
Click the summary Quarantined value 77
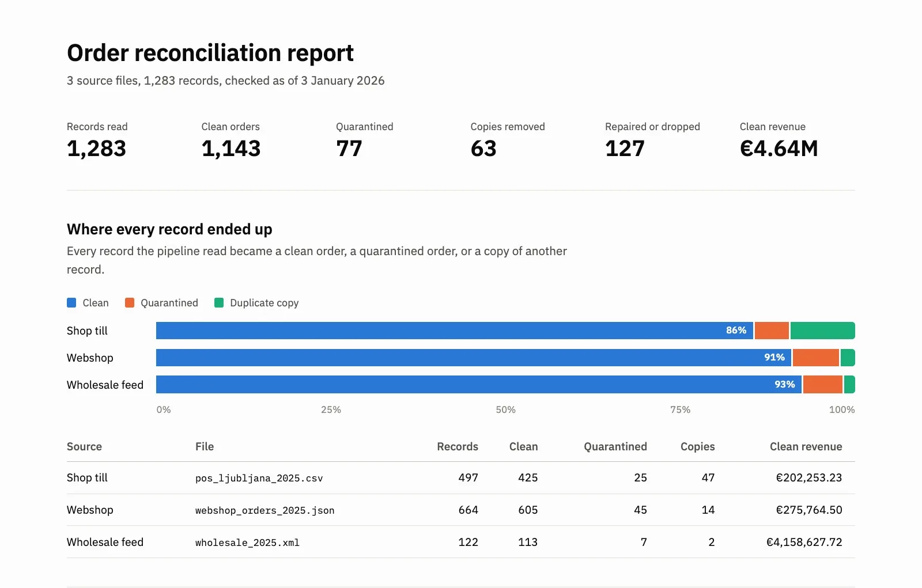[349, 149]
